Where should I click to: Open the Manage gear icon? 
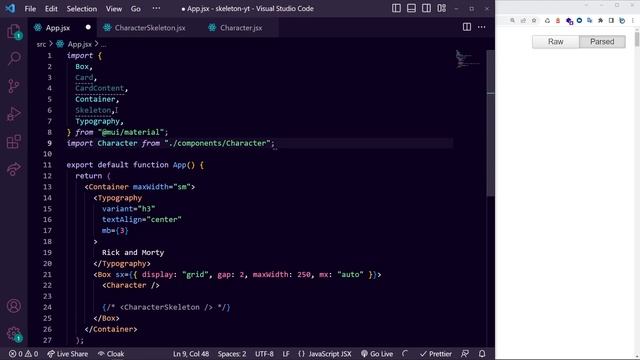coord(14,334)
